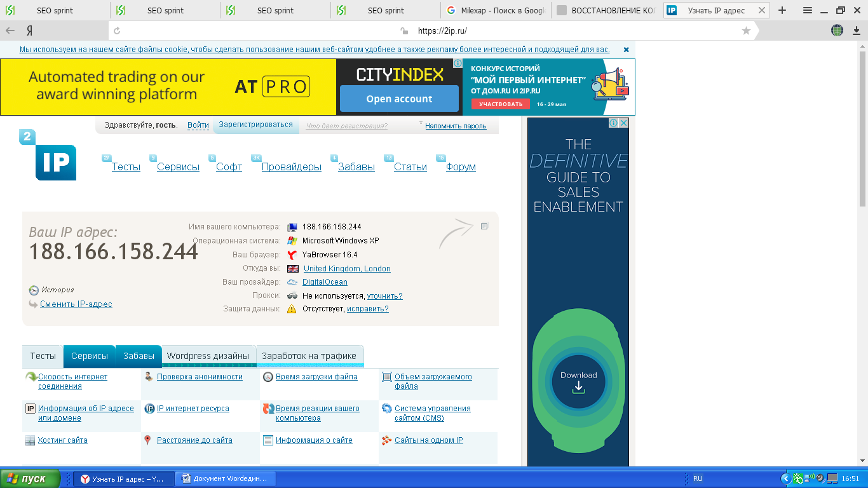Click the CMS system icon

click(x=387, y=409)
